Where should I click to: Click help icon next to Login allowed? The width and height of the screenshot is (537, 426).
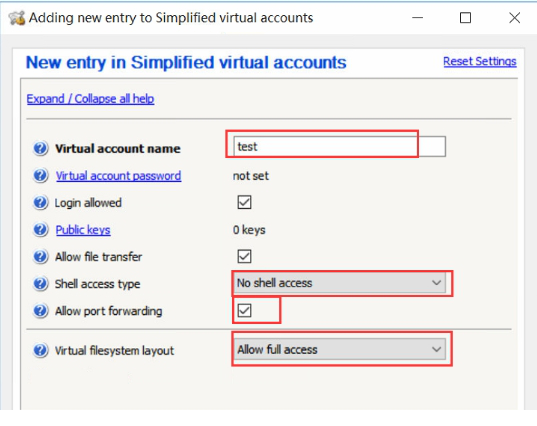[40, 202]
